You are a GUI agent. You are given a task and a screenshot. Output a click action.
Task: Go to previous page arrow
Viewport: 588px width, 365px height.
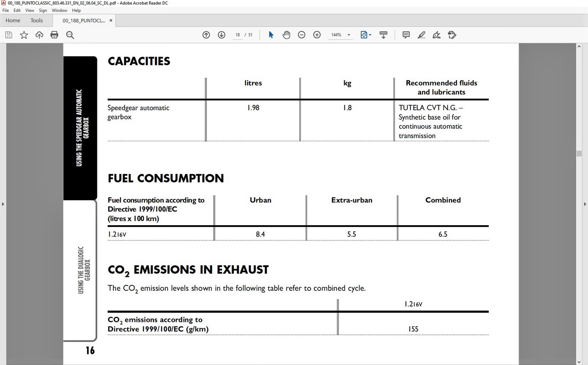click(x=206, y=35)
